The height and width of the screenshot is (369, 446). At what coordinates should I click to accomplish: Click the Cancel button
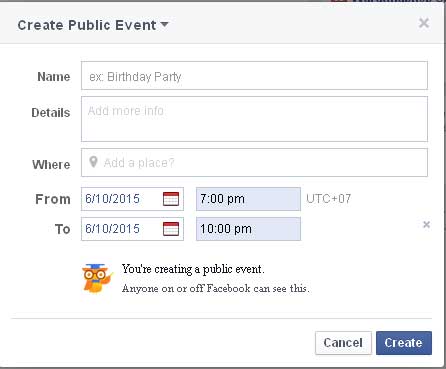click(x=343, y=343)
